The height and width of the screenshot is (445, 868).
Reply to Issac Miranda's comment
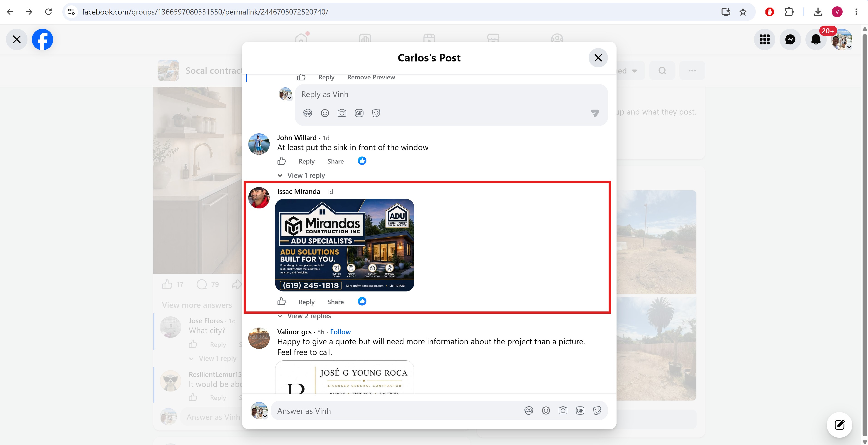click(x=306, y=302)
